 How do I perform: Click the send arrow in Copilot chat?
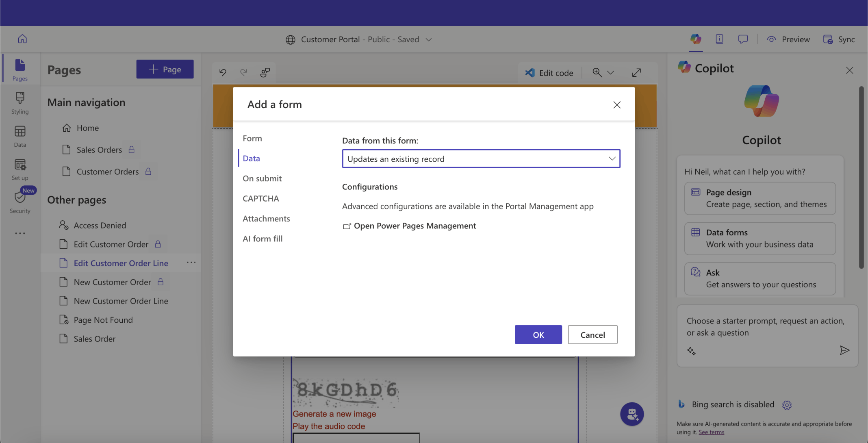(x=844, y=350)
